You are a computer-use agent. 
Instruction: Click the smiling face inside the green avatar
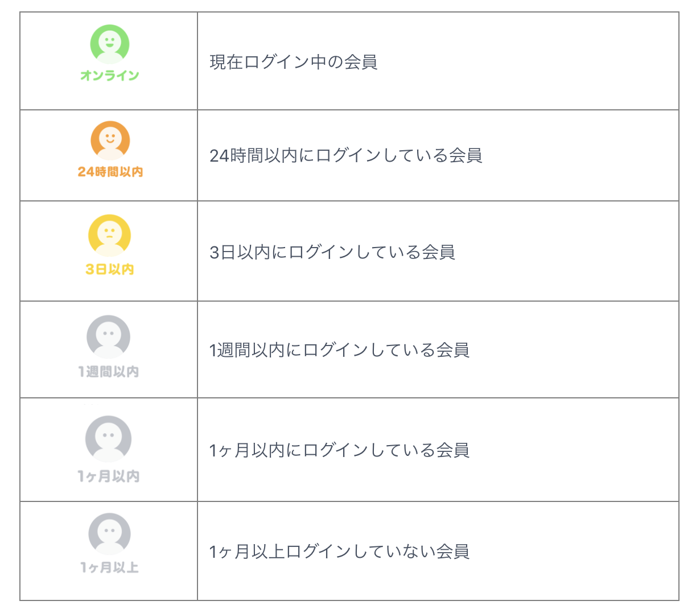[x=110, y=42]
